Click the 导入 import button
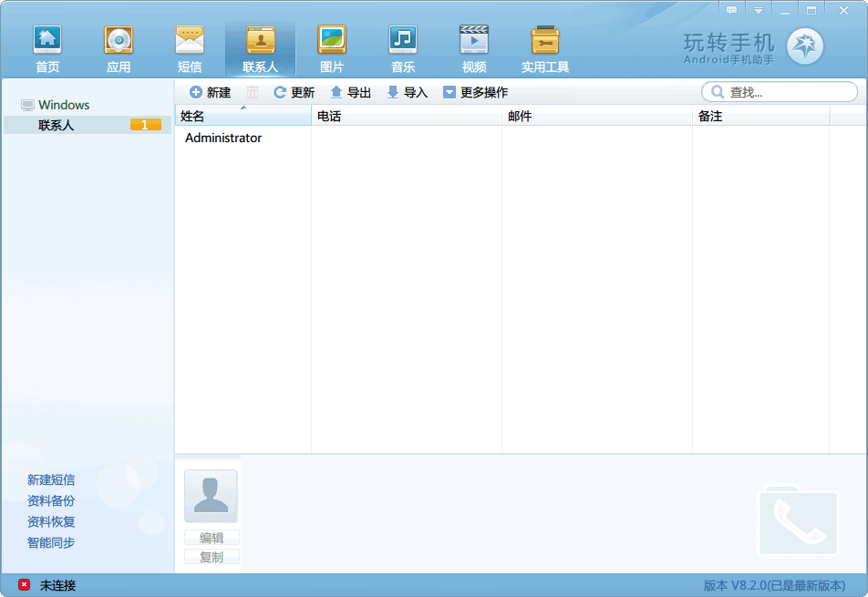868x597 pixels. pos(408,92)
